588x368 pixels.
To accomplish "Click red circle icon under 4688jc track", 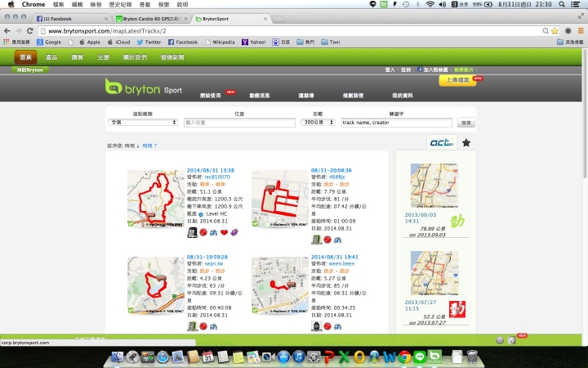I will (327, 240).
